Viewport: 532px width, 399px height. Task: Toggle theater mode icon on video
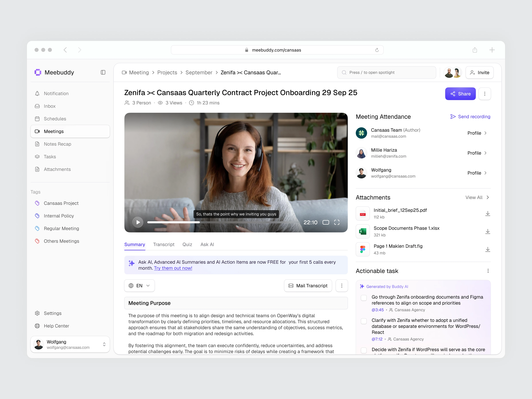pos(326,222)
